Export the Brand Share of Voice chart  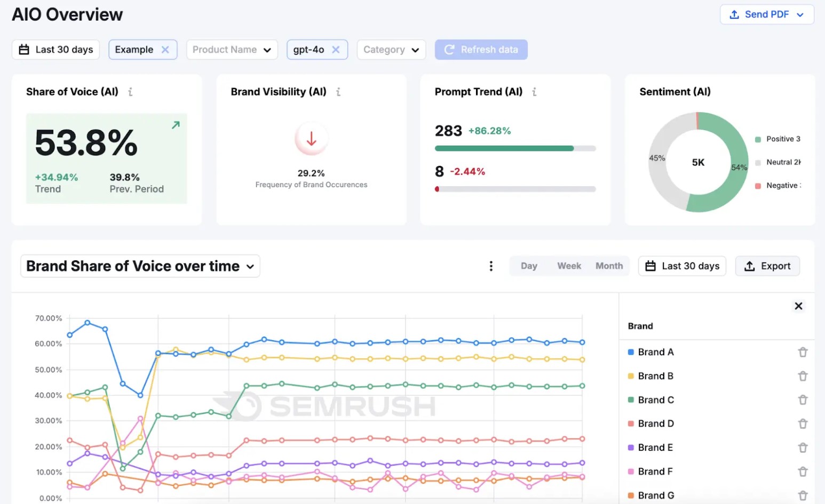click(x=767, y=266)
